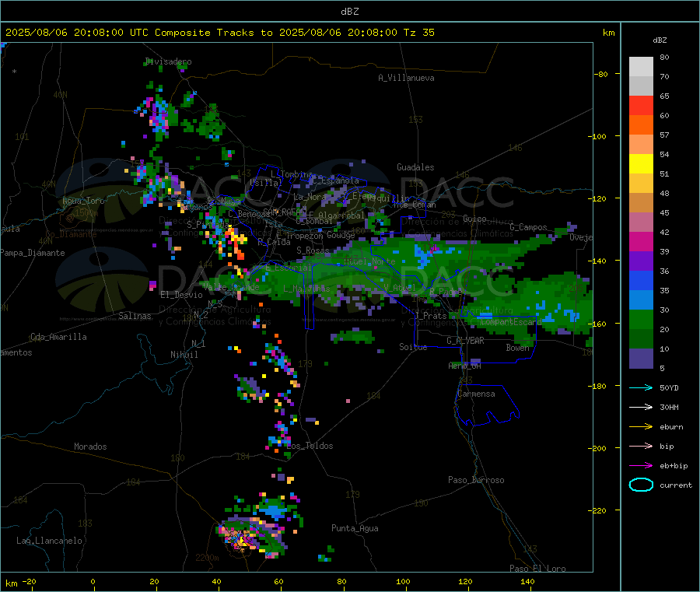Image resolution: width=700 pixels, height=592 pixels.
Task: Select the tan swatch between 48 and 45 dBZ
Action: pos(641,203)
